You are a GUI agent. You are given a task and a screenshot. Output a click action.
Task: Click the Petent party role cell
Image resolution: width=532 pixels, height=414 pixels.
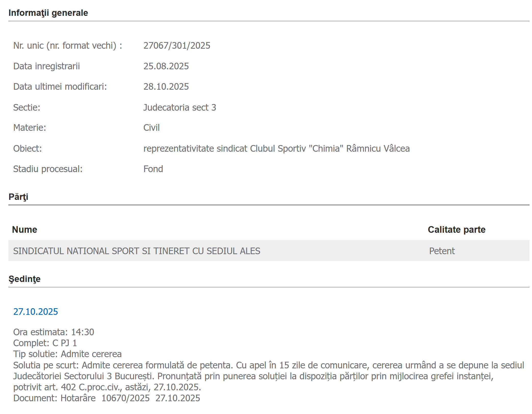442,251
